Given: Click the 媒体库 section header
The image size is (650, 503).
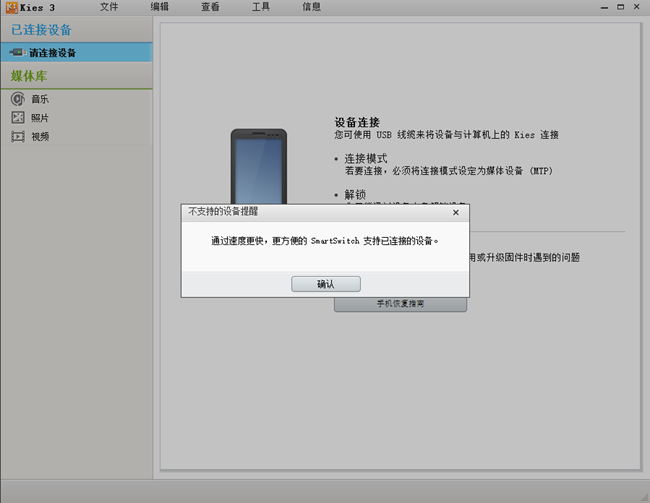Looking at the screenshot, I should [28, 76].
